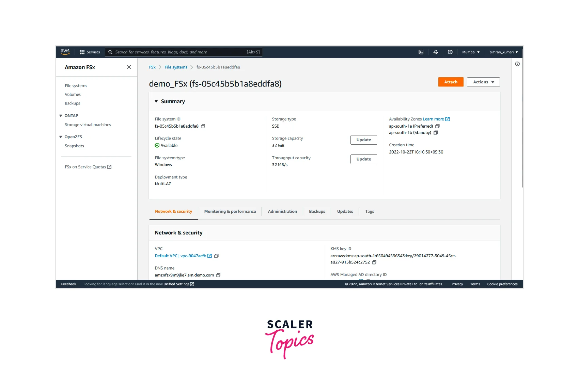Switch to the Administration tab
Image resolution: width=579 pixels, height=392 pixels.
coord(282,211)
